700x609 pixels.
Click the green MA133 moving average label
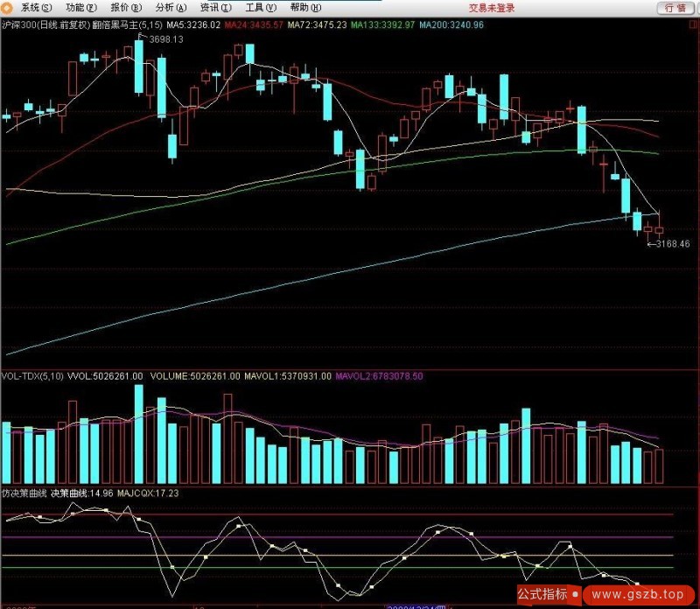[382, 25]
